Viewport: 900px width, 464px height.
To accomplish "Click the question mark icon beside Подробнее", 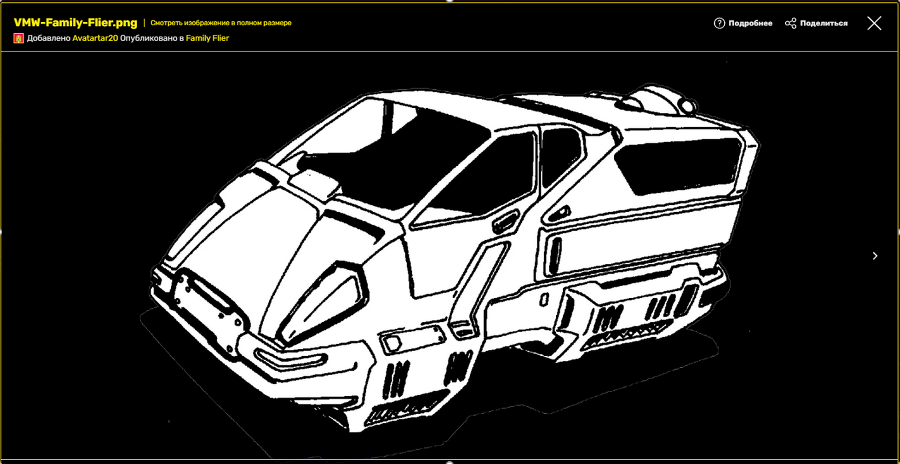I will coord(719,23).
